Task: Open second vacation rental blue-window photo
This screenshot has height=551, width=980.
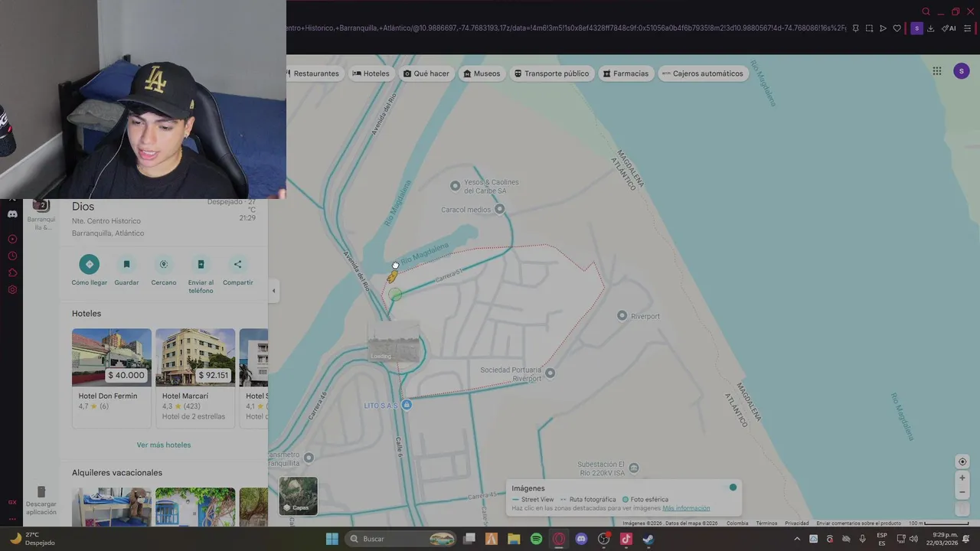Action: point(195,507)
